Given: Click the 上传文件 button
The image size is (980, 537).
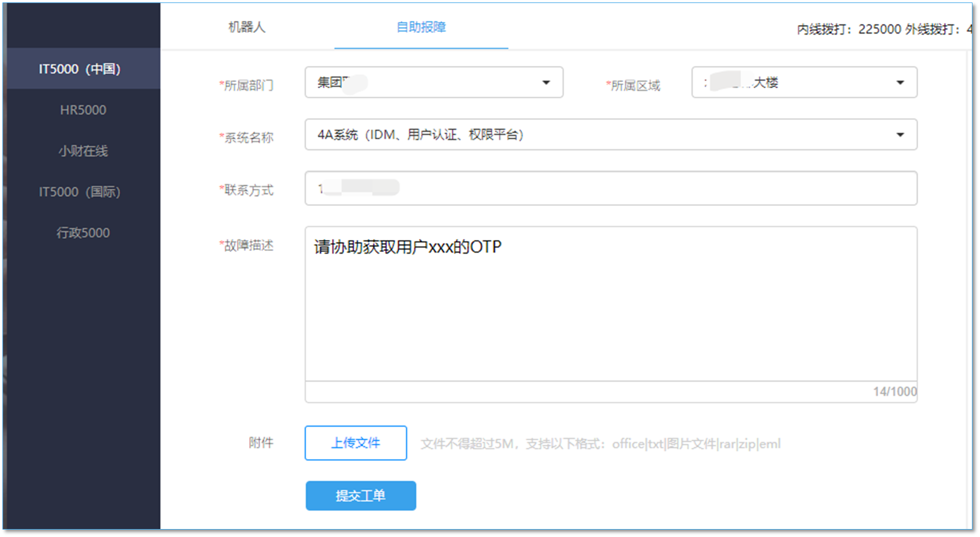Looking at the screenshot, I should tap(355, 443).
